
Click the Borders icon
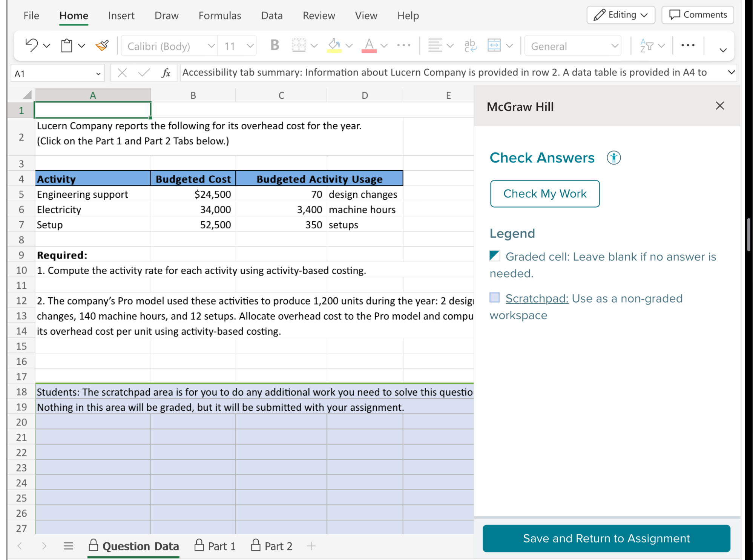[298, 45]
